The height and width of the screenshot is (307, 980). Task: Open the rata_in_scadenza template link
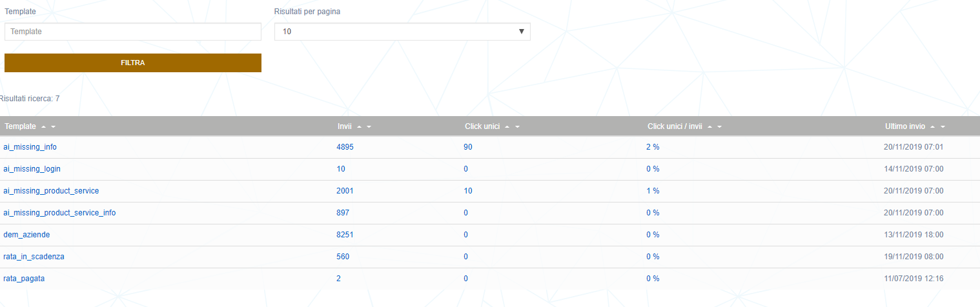click(x=34, y=257)
